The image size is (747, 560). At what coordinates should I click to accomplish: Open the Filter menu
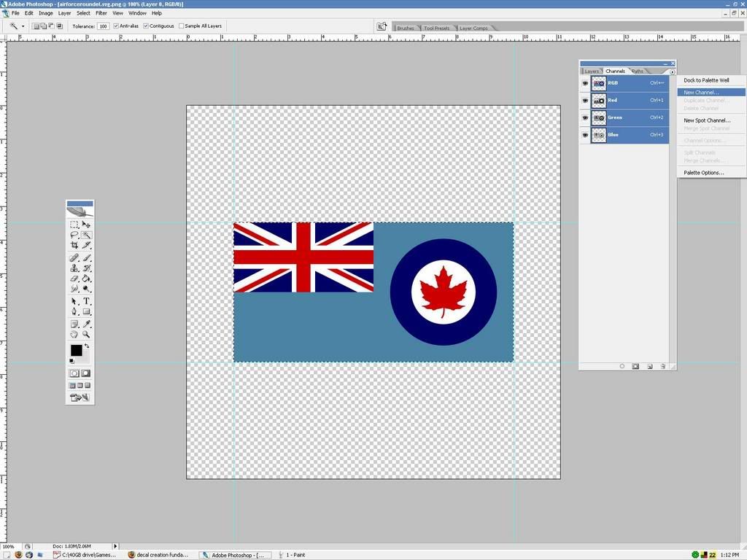tap(101, 13)
